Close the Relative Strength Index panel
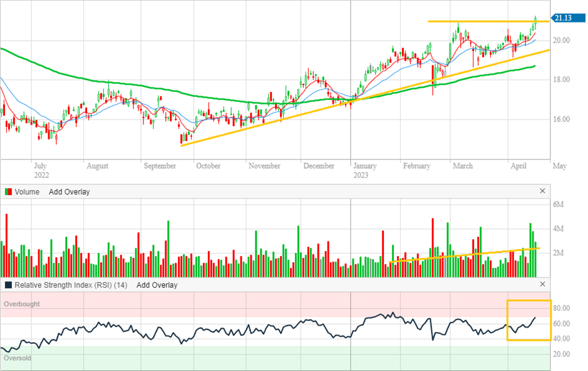Image resolution: width=588 pixels, height=371 pixels. click(x=542, y=285)
